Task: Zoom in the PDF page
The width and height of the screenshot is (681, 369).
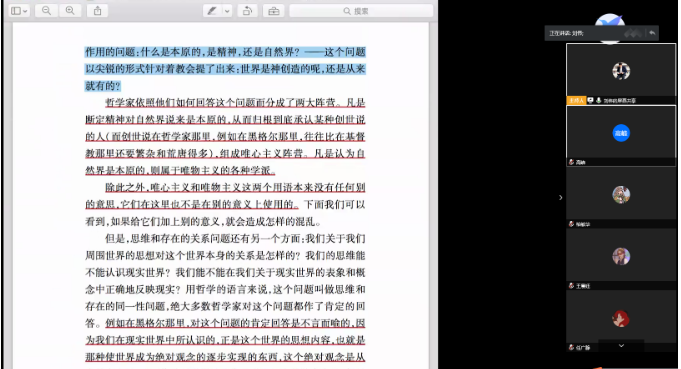Action: click(x=70, y=11)
